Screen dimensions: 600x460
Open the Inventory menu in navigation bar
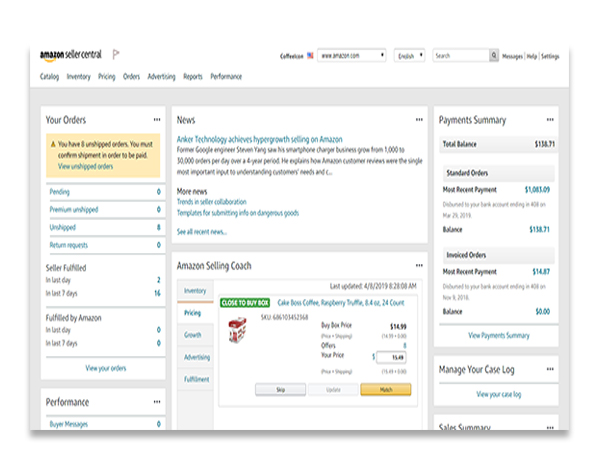(78, 76)
